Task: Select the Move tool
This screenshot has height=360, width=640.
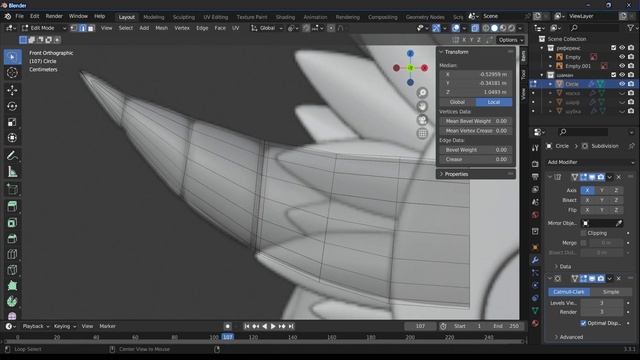Action: (12, 90)
